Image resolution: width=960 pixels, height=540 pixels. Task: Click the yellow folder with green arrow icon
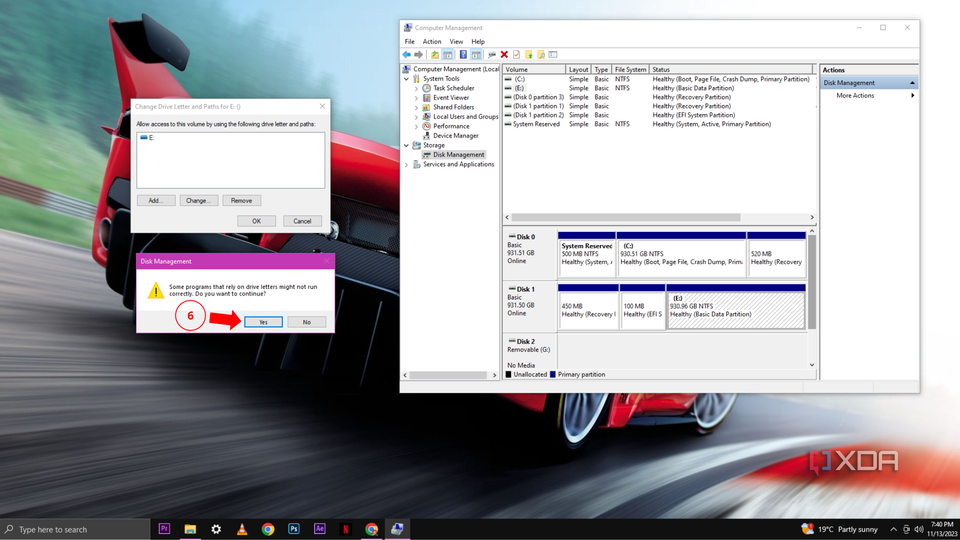click(x=529, y=54)
